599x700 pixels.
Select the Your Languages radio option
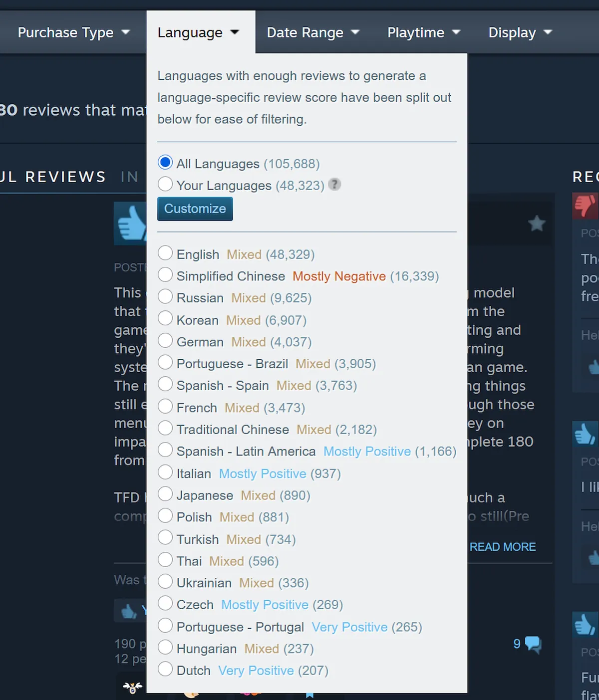pos(165,184)
